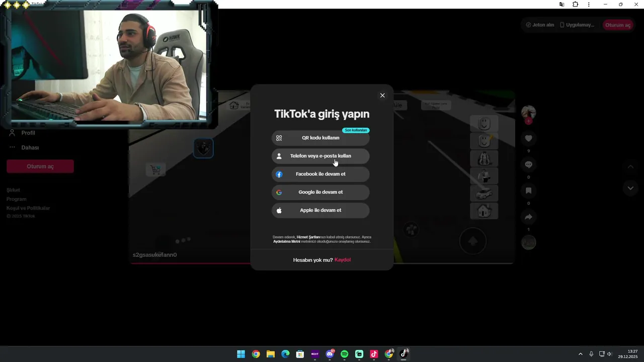
Task: Open the creator's avatar thumbnail
Action: pyautogui.click(x=528, y=112)
